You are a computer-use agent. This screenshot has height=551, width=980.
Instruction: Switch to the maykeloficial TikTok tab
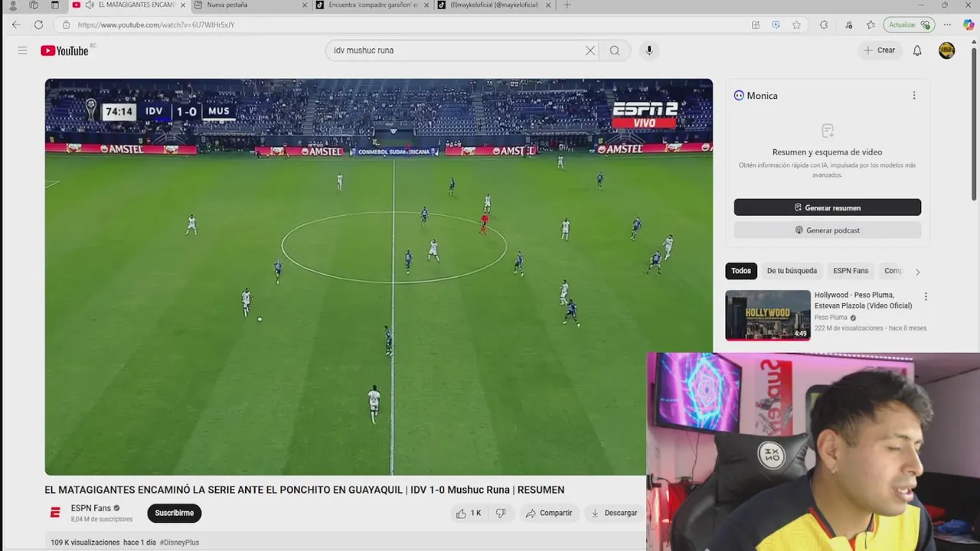pos(494,5)
